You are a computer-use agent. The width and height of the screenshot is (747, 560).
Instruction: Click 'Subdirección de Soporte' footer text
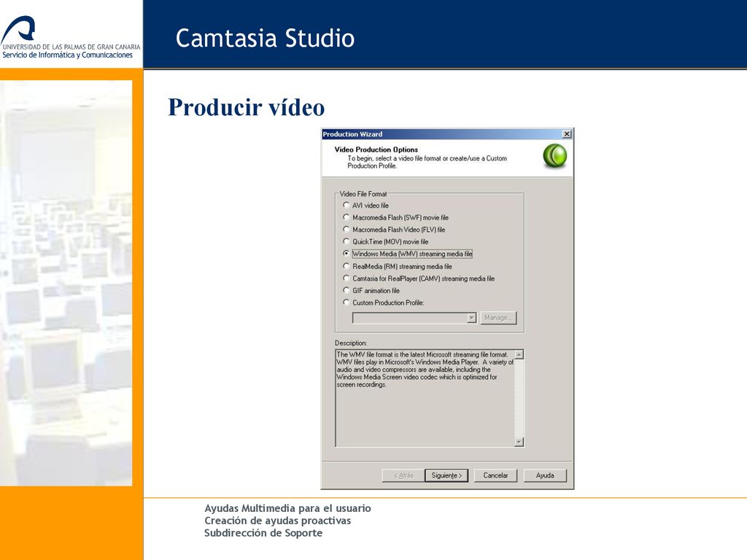263,533
